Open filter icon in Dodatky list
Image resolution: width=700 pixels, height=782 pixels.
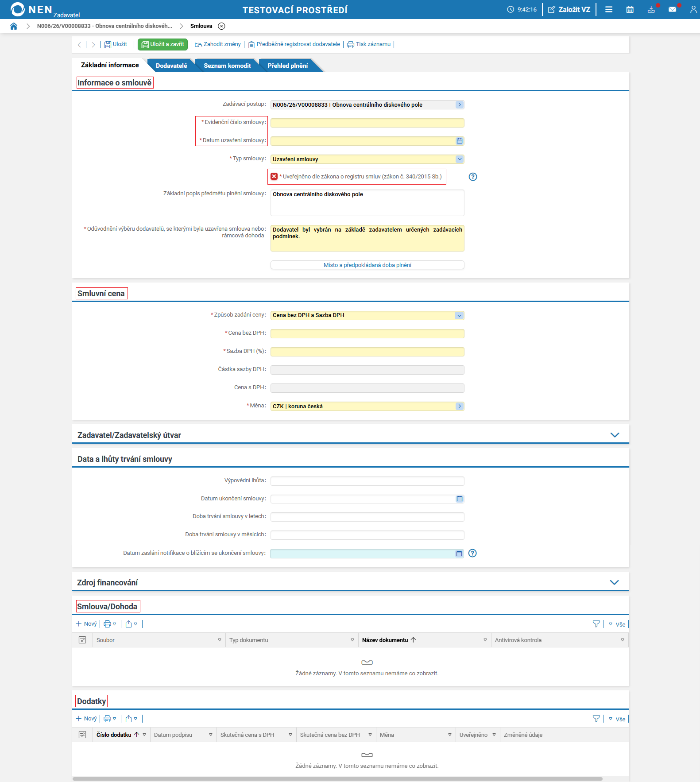(x=596, y=719)
